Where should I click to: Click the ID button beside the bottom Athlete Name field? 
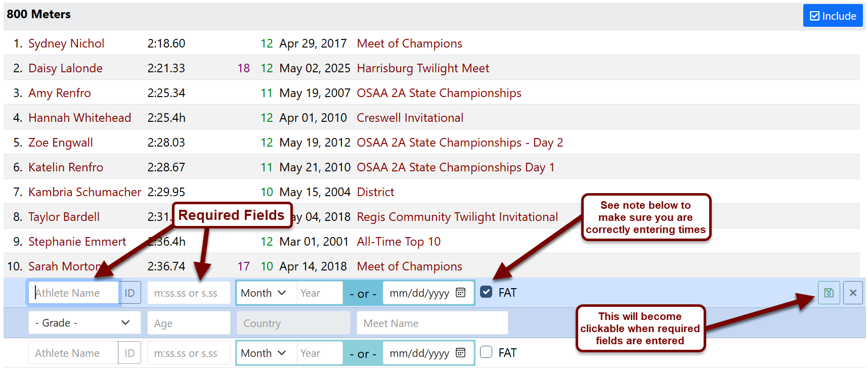click(129, 353)
